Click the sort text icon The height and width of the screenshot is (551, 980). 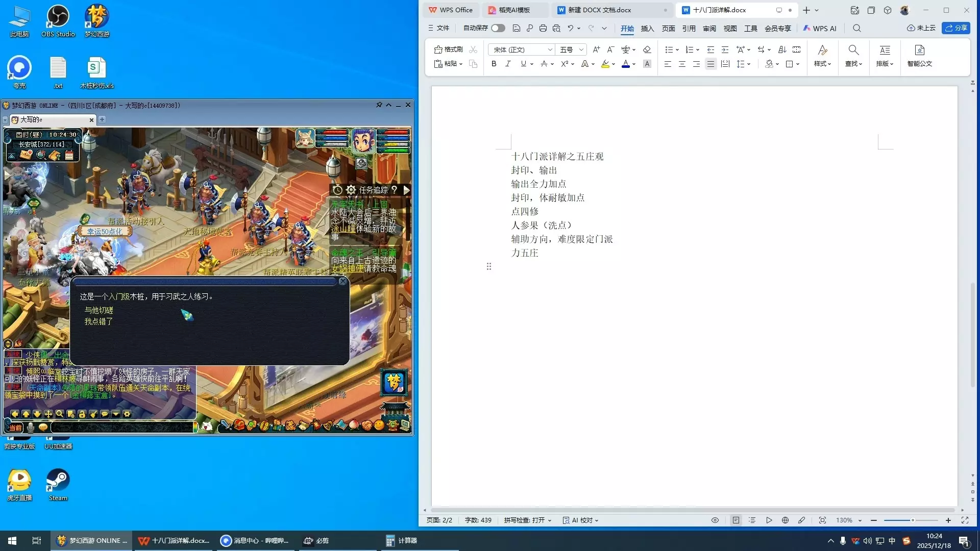(782, 49)
